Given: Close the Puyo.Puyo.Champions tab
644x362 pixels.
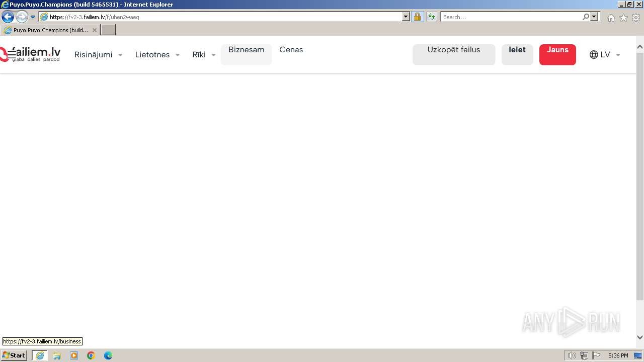Looking at the screenshot, I should click(x=94, y=30).
